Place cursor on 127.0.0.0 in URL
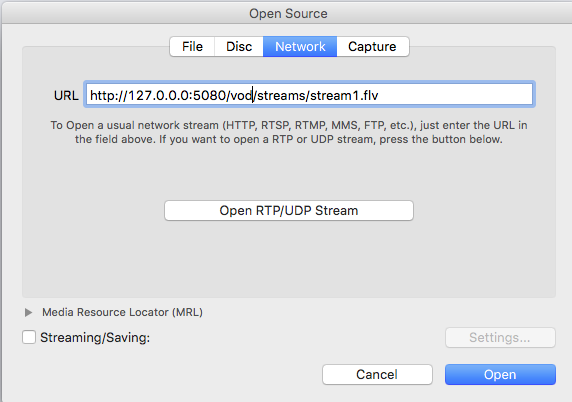Image resolution: width=572 pixels, height=402 pixels. tap(158, 96)
